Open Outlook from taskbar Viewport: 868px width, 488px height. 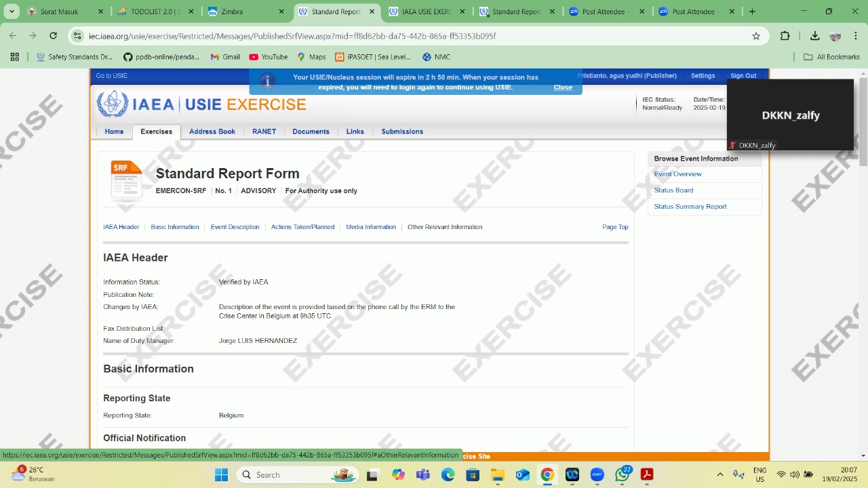coord(522,475)
